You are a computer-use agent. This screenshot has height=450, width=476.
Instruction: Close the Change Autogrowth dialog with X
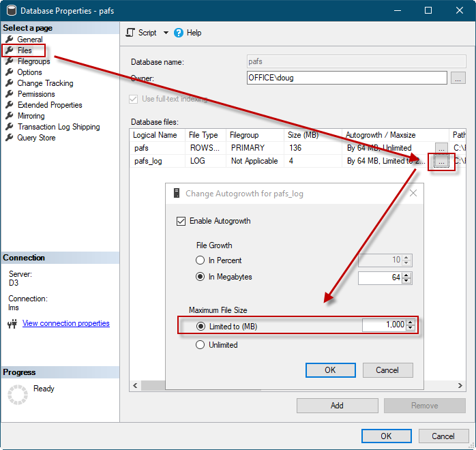click(x=413, y=193)
